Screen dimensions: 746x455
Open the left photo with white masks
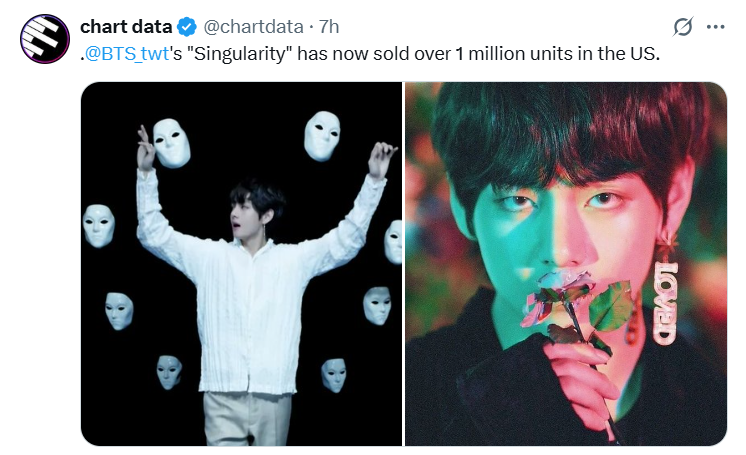point(241,264)
